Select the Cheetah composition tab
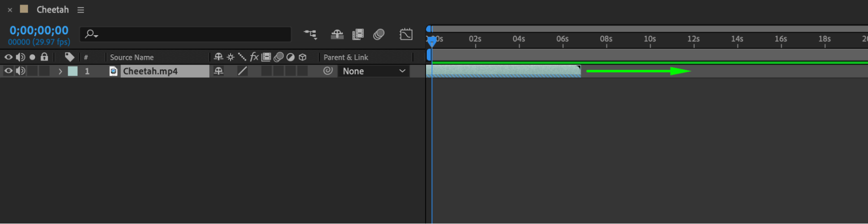Image resolution: width=868 pixels, height=224 pixels. point(52,10)
